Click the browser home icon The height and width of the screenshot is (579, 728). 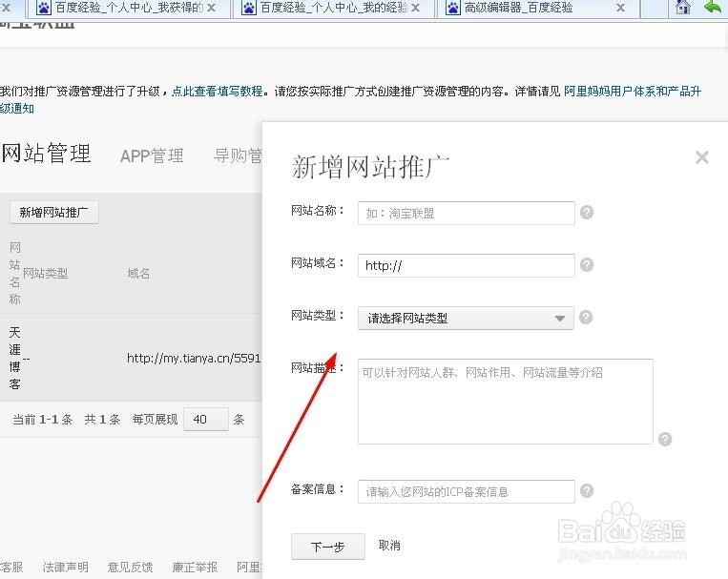[x=683, y=7]
